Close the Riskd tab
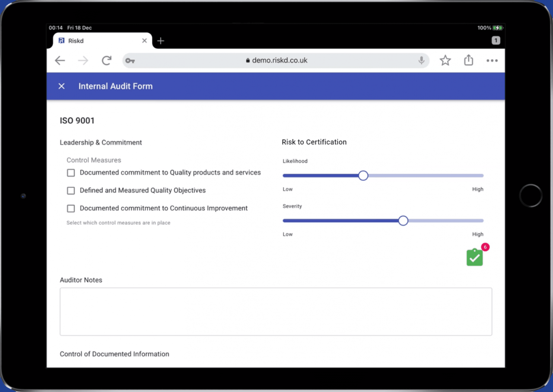 coord(144,40)
